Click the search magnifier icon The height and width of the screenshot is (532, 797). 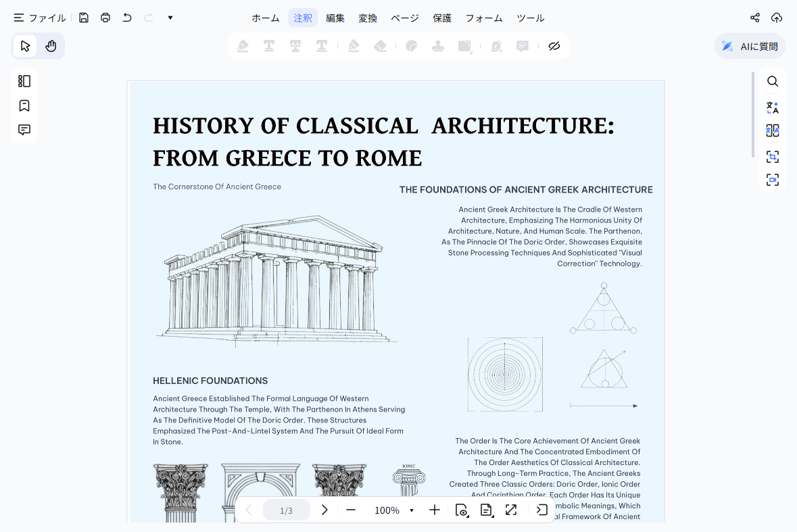pyautogui.click(x=773, y=81)
